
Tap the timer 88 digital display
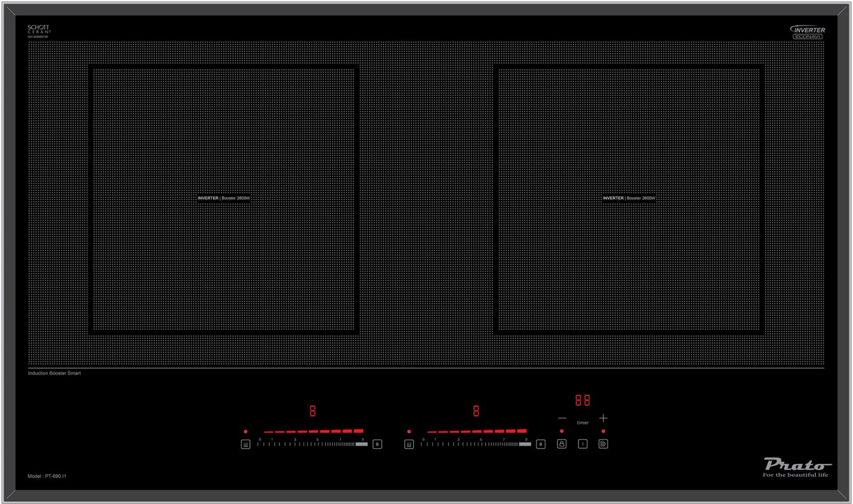point(582,400)
